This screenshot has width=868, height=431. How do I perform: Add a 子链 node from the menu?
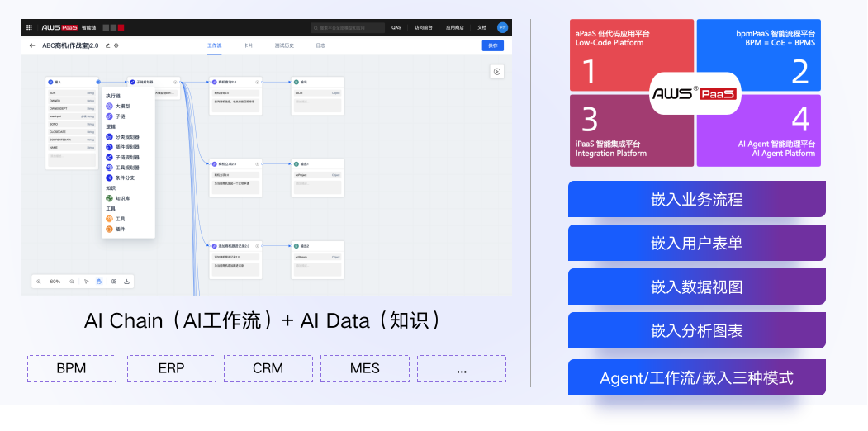pos(115,116)
